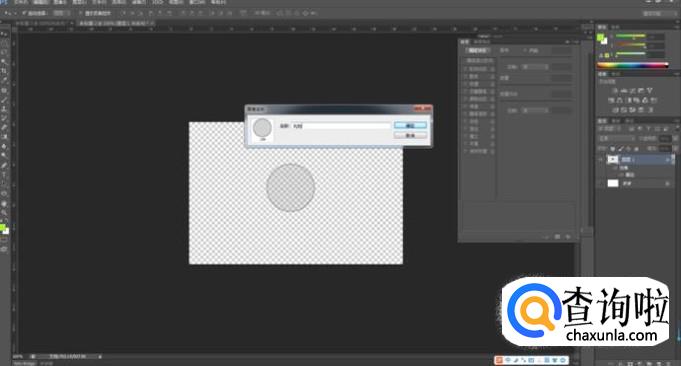Select the Move tool in the toolbox

(4, 34)
